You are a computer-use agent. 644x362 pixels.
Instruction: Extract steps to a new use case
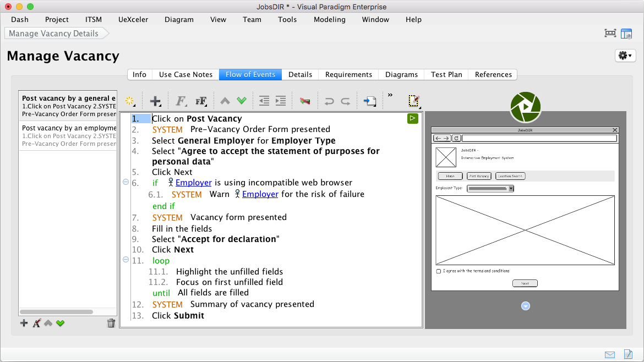(370, 101)
